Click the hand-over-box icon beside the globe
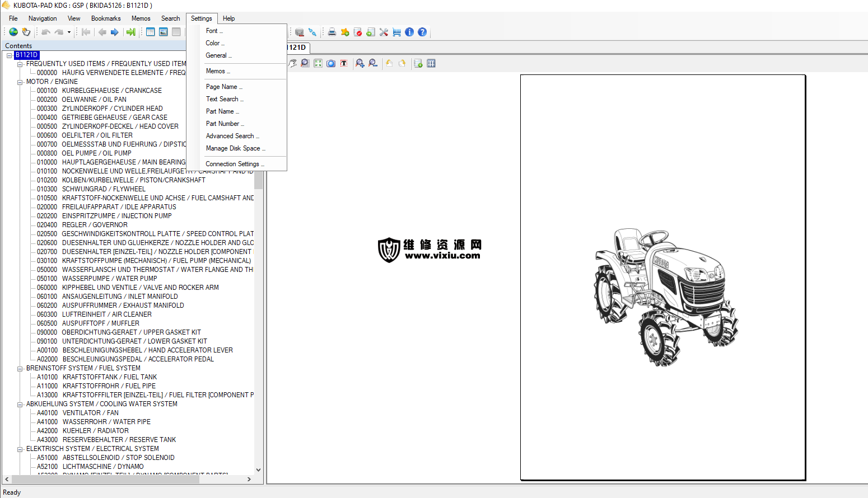 pyautogui.click(x=26, y=32)
